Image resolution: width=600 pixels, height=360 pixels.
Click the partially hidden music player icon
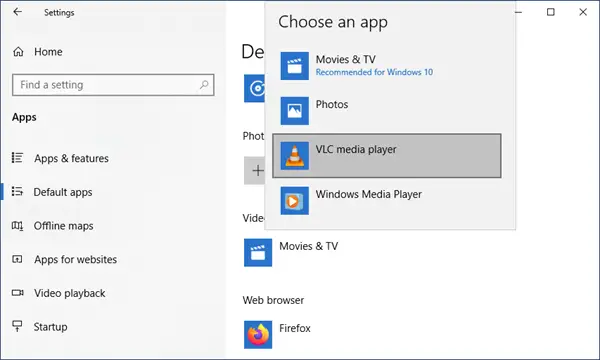pos(254,88)
